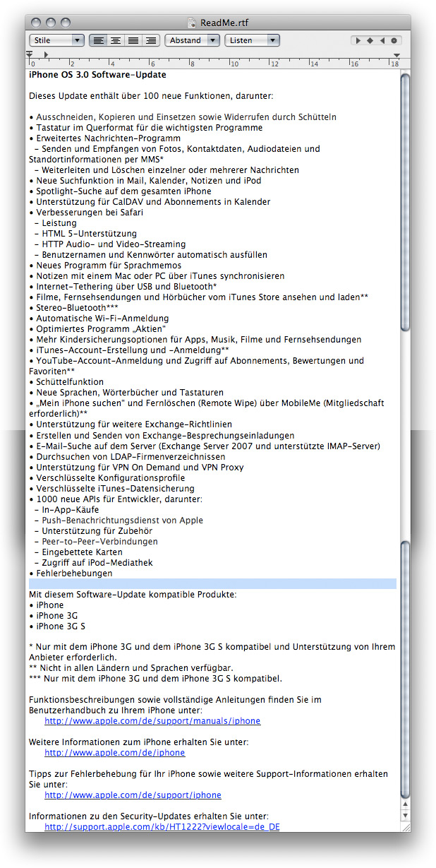The image size is (436, 868).
Task: Open the support manuals iPhone link
Action: (x=152, y=721)
